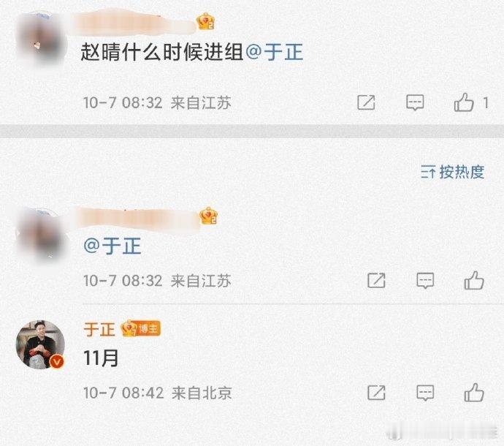Open replies on the top 10-7 08:32 post

[x=415, y=102]
